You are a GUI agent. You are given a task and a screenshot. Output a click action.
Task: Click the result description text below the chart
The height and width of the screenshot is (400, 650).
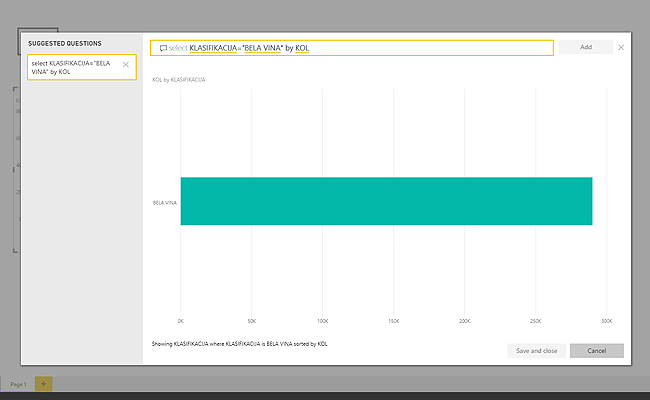pos(240,343)
